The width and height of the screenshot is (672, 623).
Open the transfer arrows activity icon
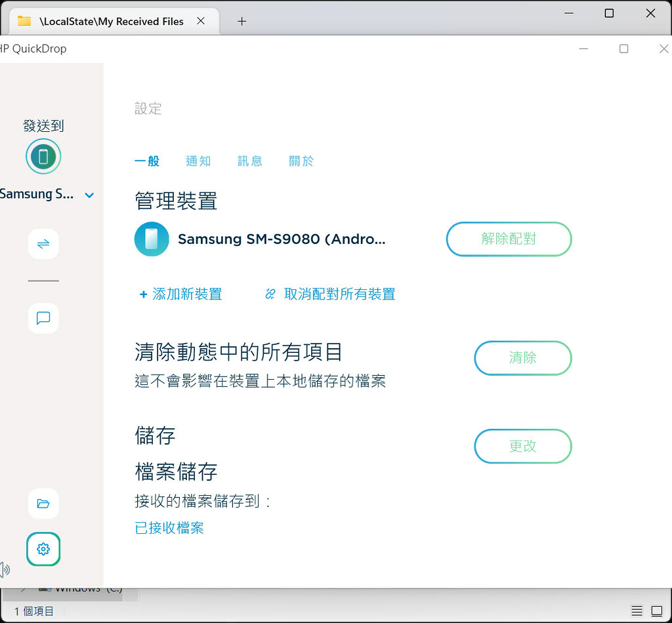43,244
